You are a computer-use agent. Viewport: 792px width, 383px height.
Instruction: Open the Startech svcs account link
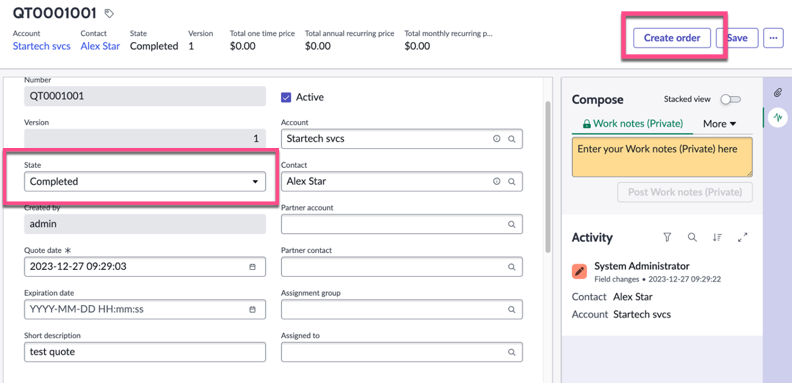tap(41, 46)
